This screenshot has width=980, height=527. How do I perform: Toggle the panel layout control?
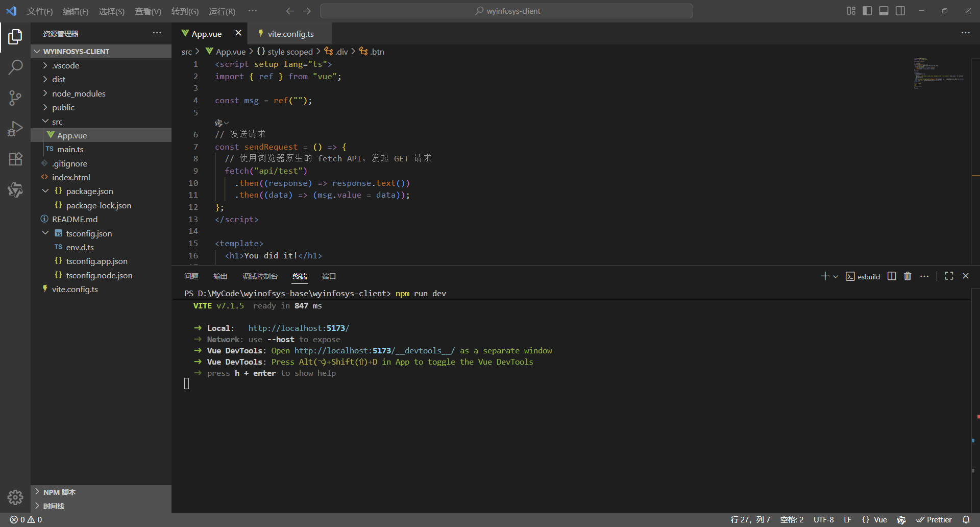pyautogui.click(x=884, y=11)
